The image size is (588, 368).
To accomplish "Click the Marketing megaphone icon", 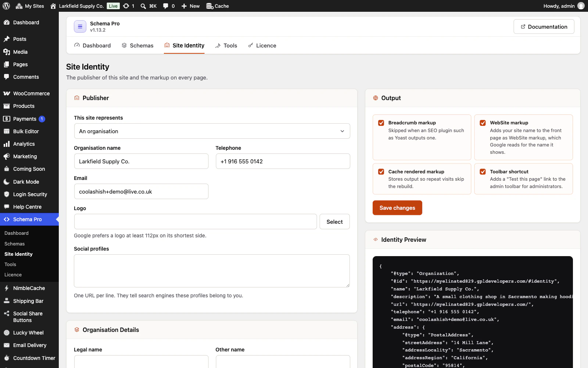I will pyautogui.click(x=7, y=156).
